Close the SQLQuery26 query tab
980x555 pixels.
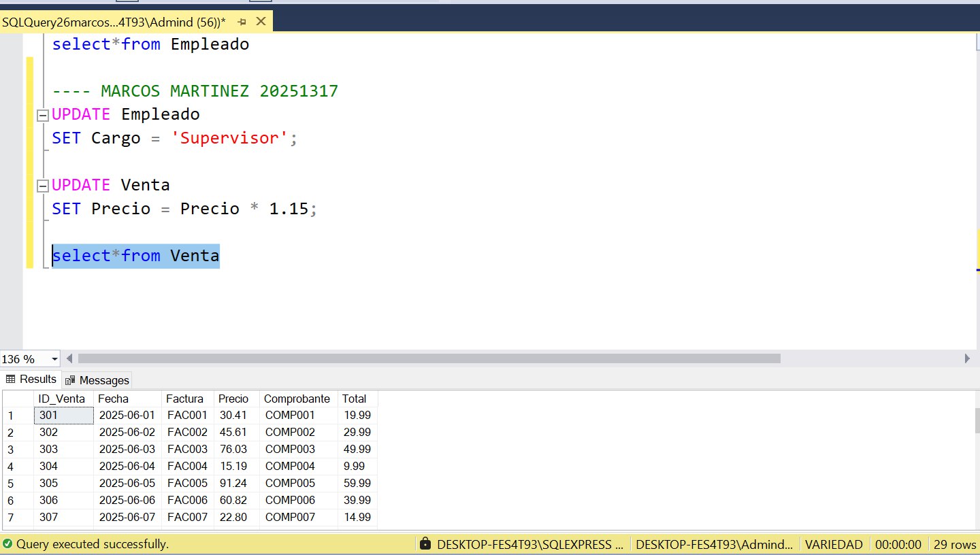[x=261, y=22]
